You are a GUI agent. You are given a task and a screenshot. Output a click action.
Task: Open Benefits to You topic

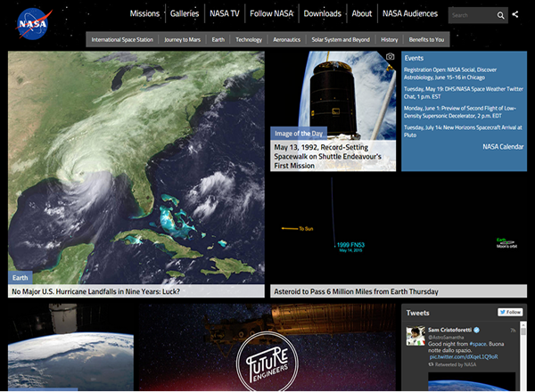pyautogui.click(x=426, y=39)
